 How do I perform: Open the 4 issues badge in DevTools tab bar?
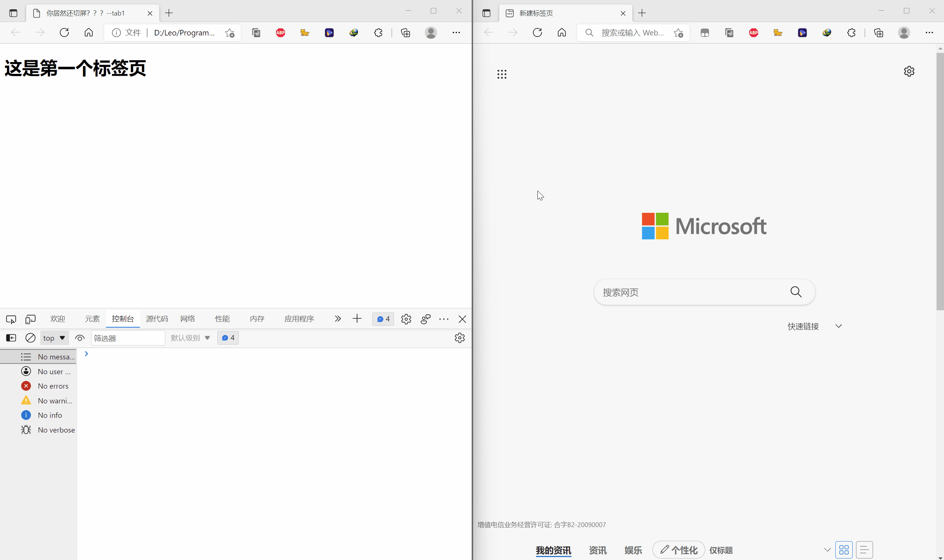[383, 319]
